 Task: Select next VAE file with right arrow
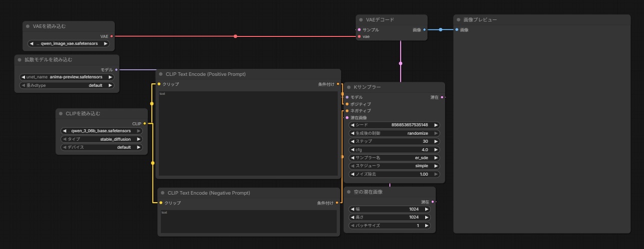click(x=105, y=44)
